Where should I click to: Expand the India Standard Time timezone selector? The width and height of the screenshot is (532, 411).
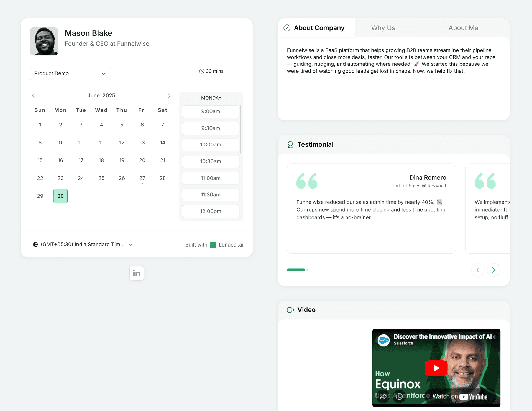[83, 245]
